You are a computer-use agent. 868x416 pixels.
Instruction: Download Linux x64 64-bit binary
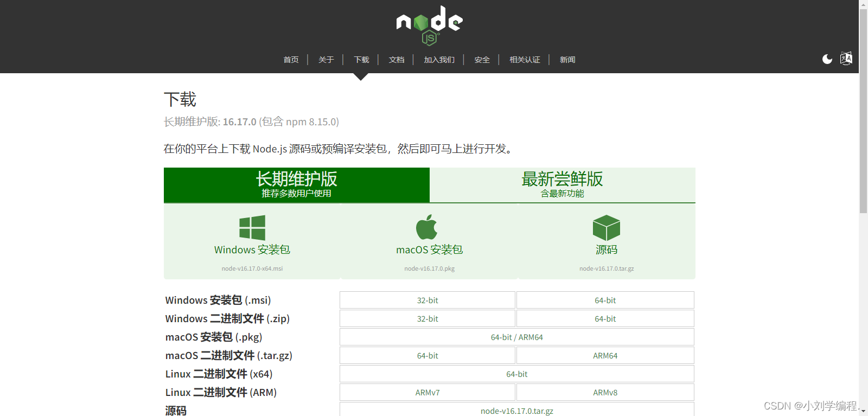[x=517, y=374]
